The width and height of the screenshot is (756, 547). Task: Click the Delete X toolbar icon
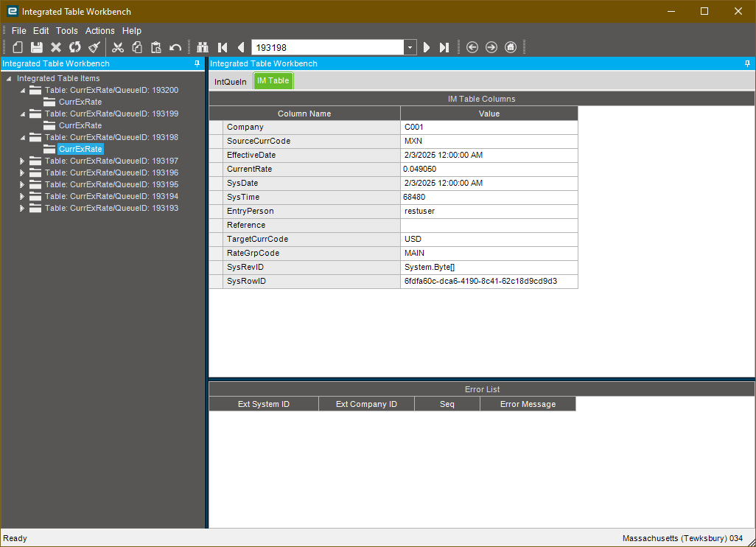point(56,47)
